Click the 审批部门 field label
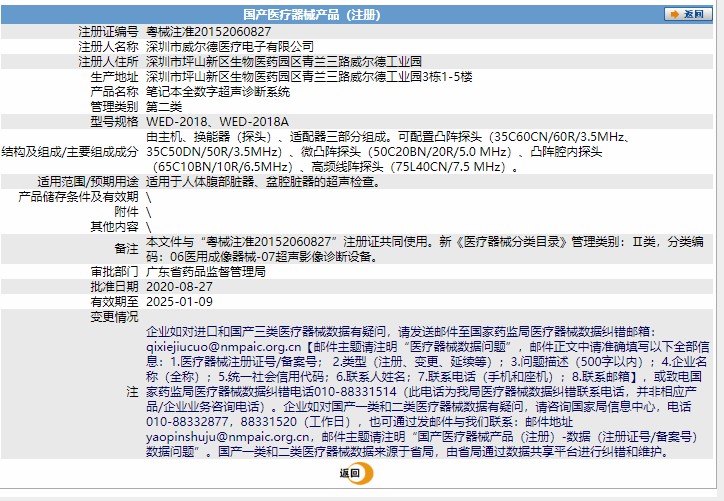This screenshot has width=724, height=501. click(114, 272)
